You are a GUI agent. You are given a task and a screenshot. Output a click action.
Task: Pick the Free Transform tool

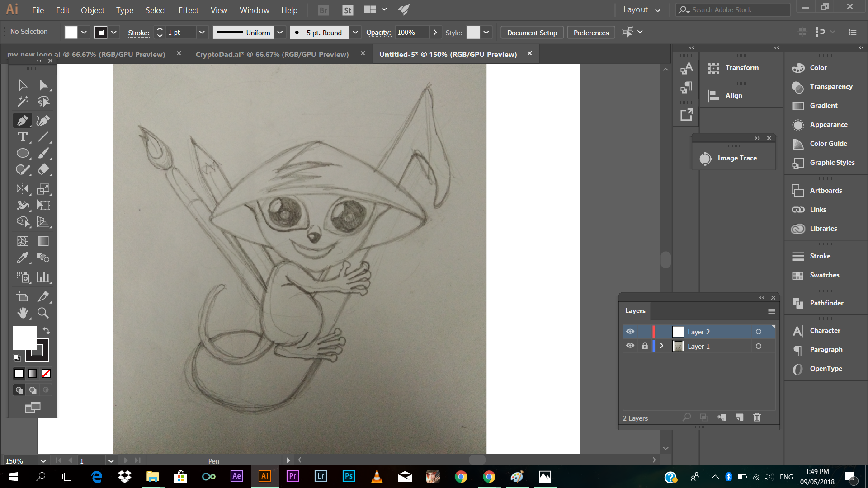(x=43, y=205)
